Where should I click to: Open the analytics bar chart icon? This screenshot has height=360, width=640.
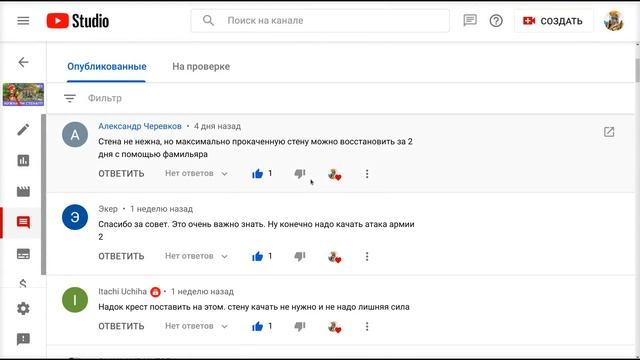(23, 160)
